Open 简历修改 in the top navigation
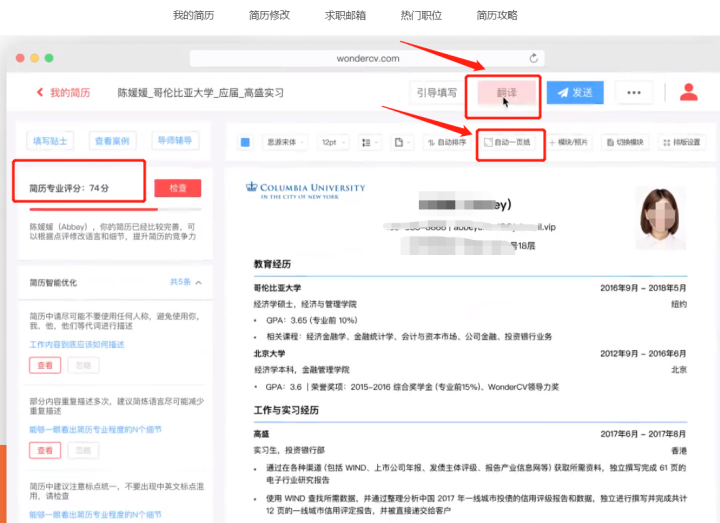 (x=269, y=16)
